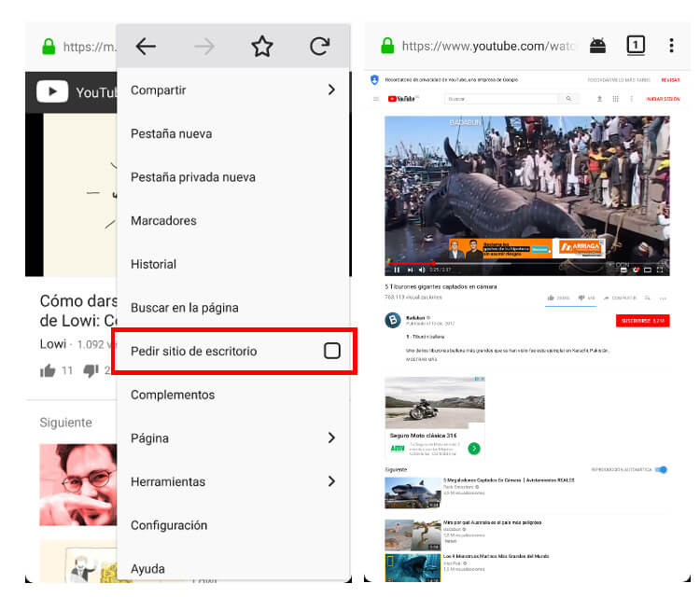Tap the green padlock in the left browser
This screenshot has width=700, height=597.
click(49, 47)
